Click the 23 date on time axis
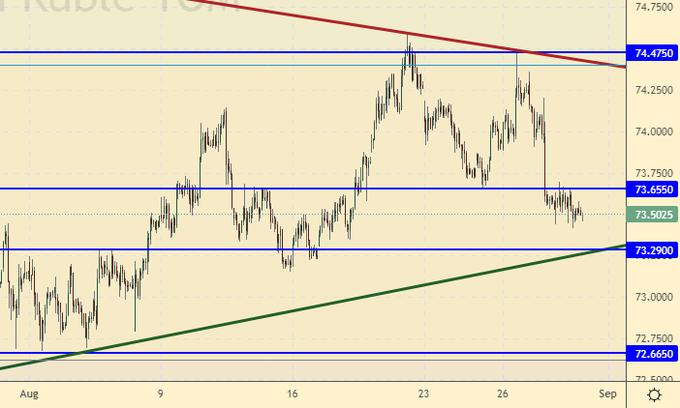Image resolution: width=680 pixels, height=408 pixels. coord(423,394)
